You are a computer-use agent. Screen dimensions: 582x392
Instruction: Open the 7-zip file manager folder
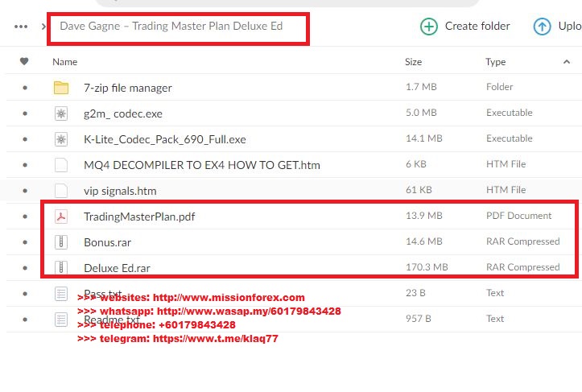[x=128, y=88]
